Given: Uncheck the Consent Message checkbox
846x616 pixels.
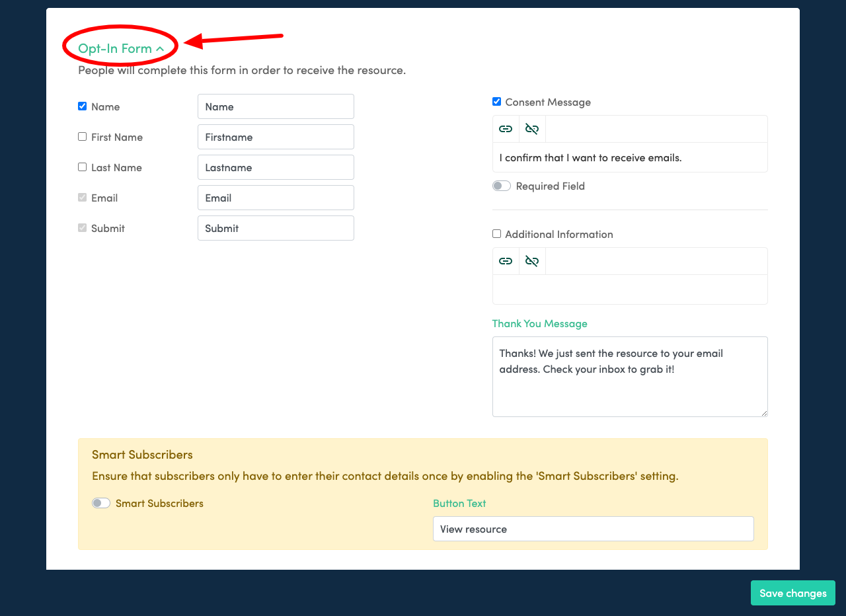Looking at the screenshot, I should pyautogui.click(x=496, y=101).
